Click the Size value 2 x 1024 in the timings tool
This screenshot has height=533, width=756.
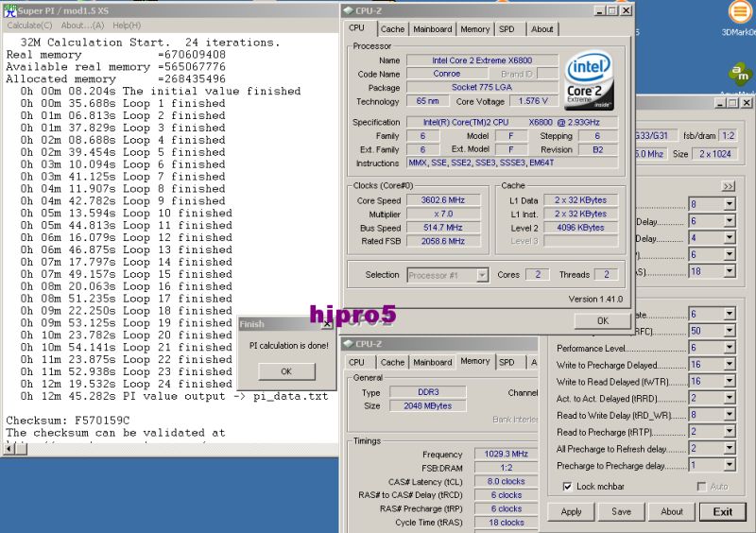(x=715, y=154)
